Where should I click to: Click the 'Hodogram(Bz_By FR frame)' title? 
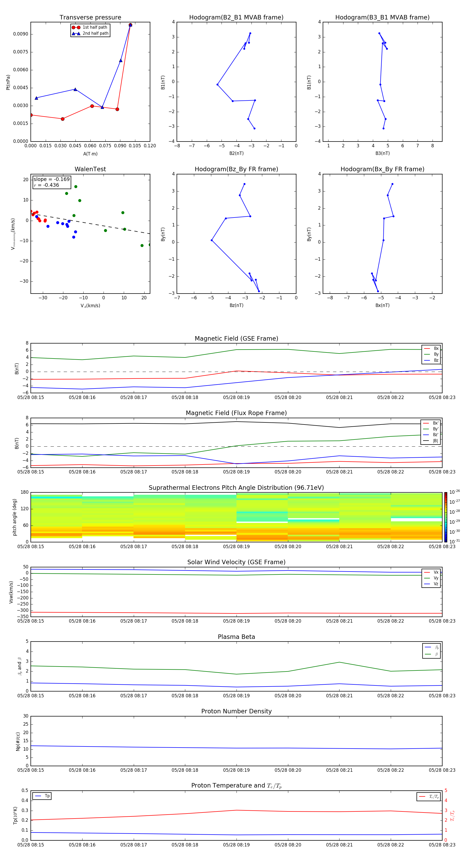point(236,169)
